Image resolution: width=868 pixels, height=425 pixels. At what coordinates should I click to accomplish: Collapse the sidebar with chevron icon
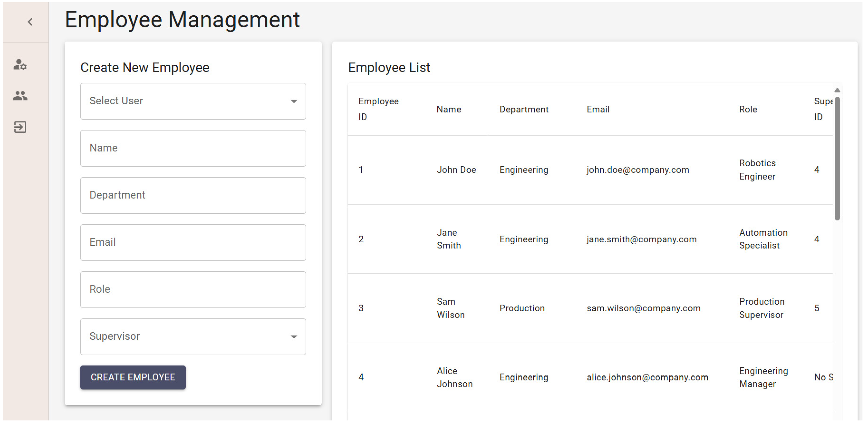pos(30,22)
